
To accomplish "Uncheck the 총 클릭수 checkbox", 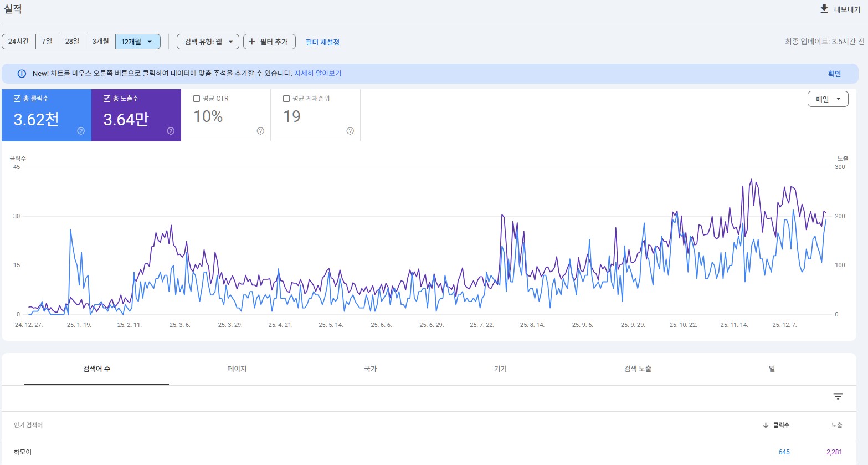I will [x=17, y=99].
